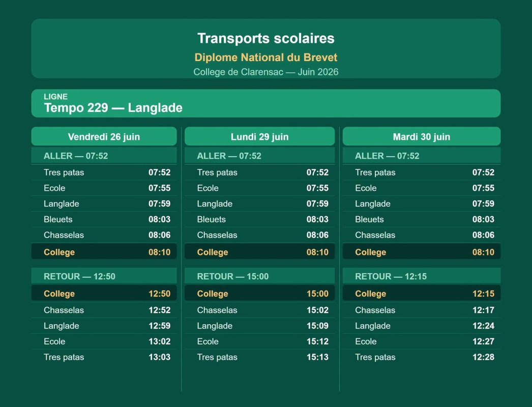Viewport: 532px width, 407px height.
Task: Select the Mardi 30 juin column header
Action: (x=422, y=136)
